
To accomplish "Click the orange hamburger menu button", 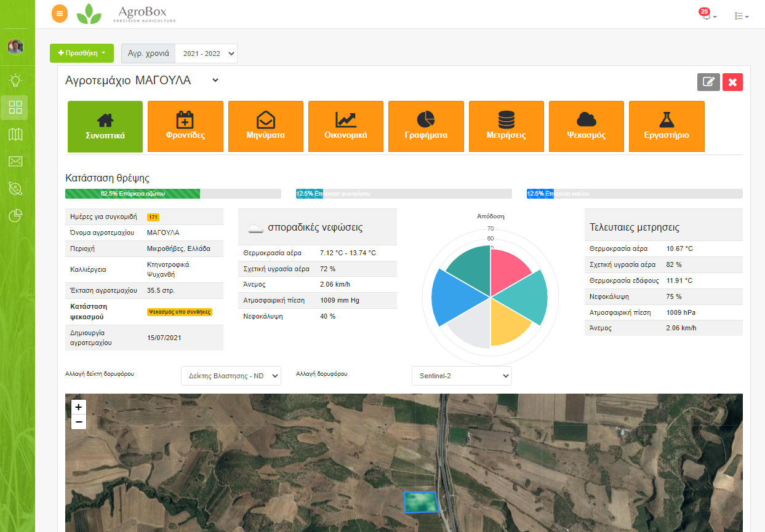I will point(60,14).
